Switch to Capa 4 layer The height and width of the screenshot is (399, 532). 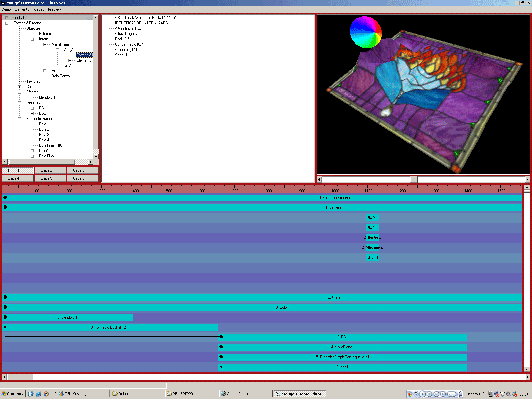click(x=18, y=178)
